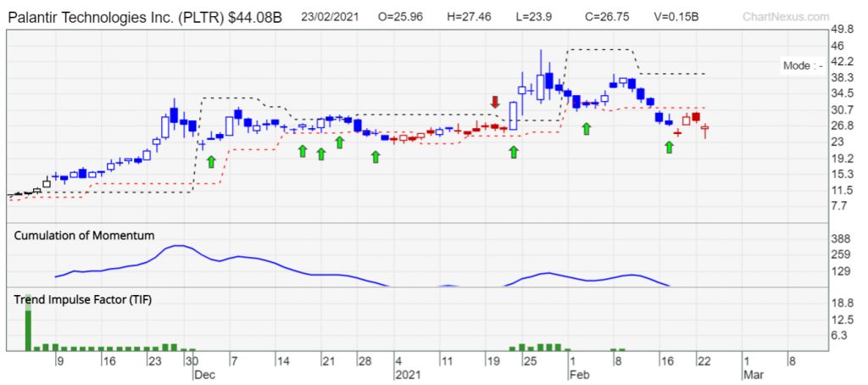
Task: Click the green up-arrow signal dated 23 December
Action: click(x=339, y=142)
